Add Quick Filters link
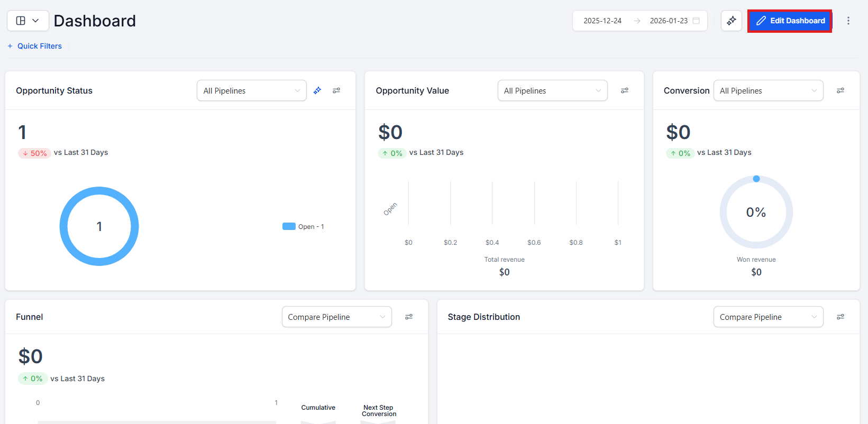868x424 pixels. (35, 46)
